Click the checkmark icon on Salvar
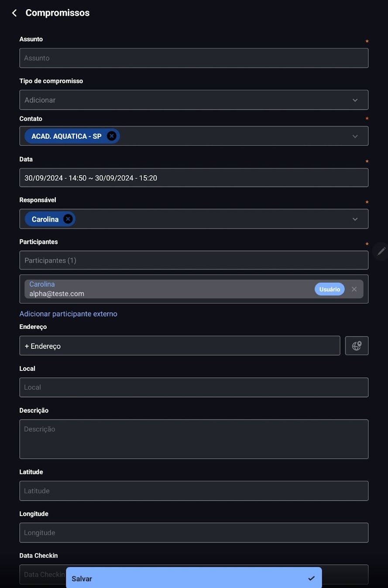This screenshot has height=588, width=388. (311, 578)
